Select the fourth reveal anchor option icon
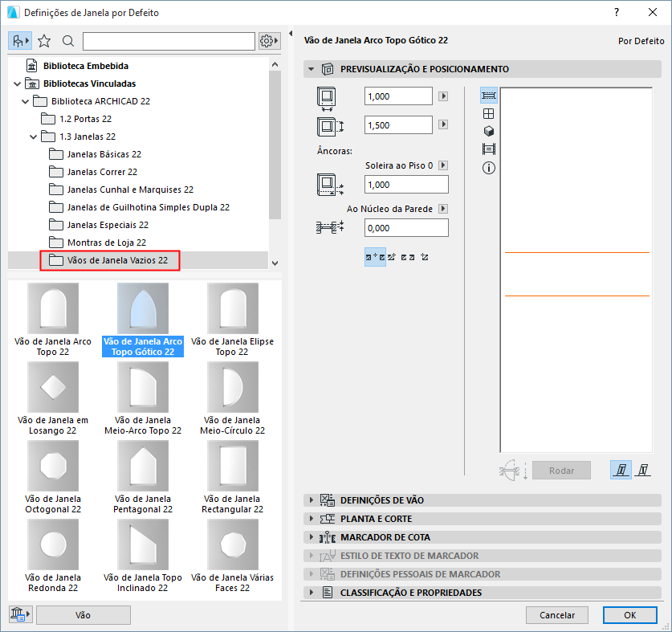The width and height of the screenshot is (672, 632). point(424,257)
